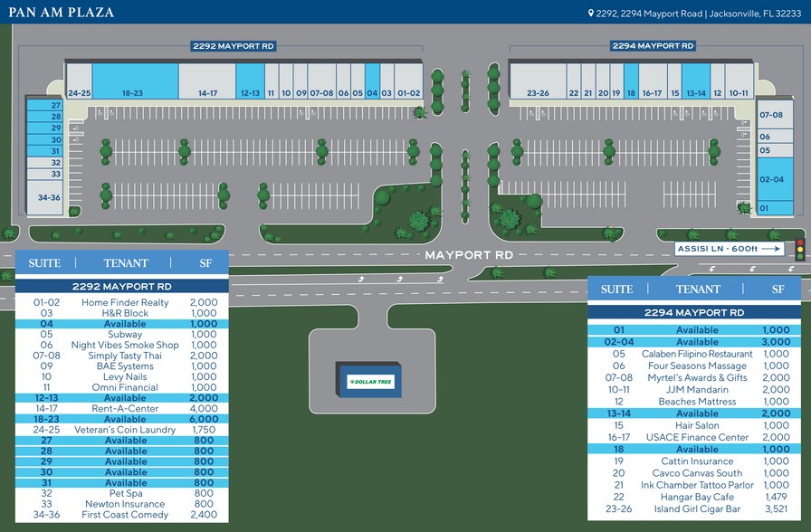Click the Hangar Bay Cafe tenant row

(694, 497)
